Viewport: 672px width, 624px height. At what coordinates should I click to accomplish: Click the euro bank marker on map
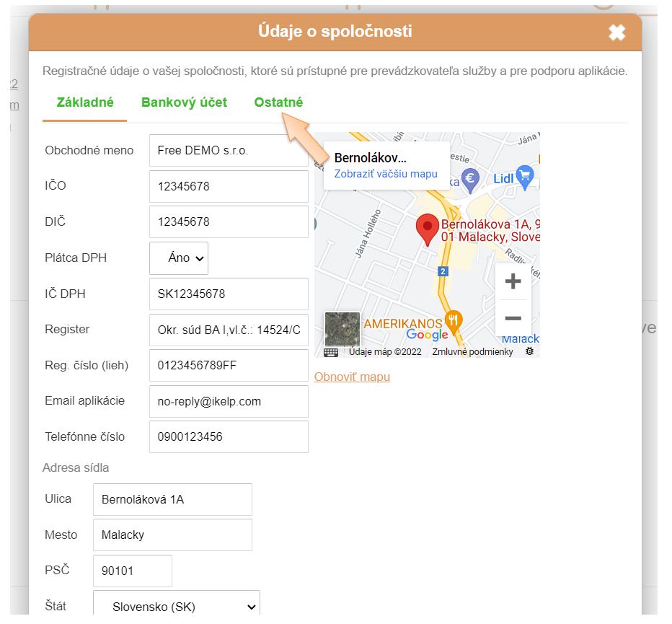click(470, 178)
